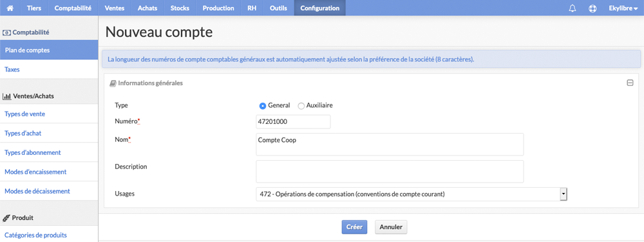Collapse the Informations générales panel

630,83
